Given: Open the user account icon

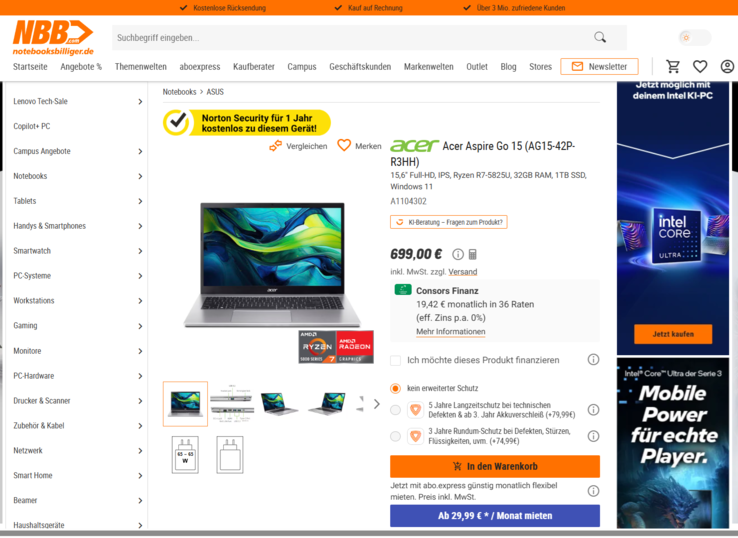Looking at the screenshot, I should (x=727, y=66).
